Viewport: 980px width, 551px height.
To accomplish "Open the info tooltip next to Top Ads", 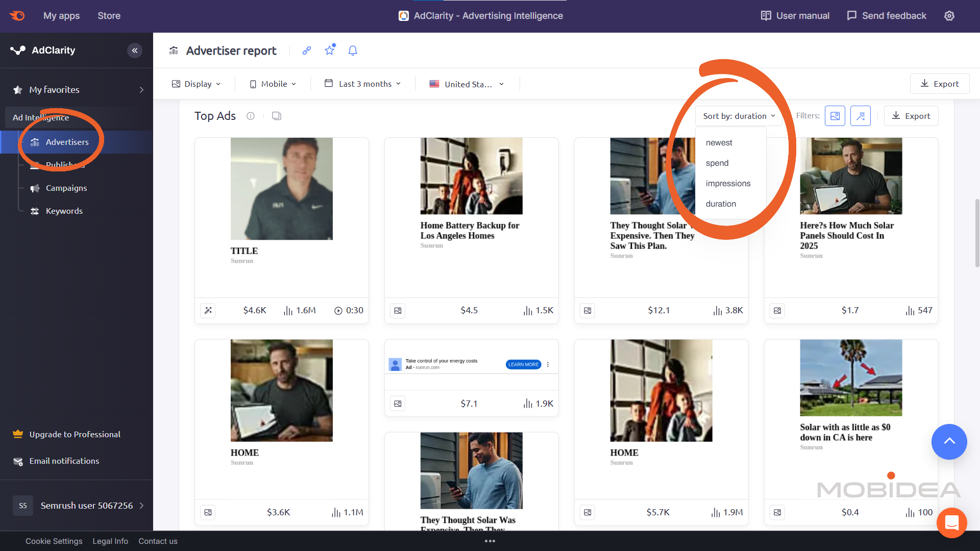I will (x=251, y=116).
